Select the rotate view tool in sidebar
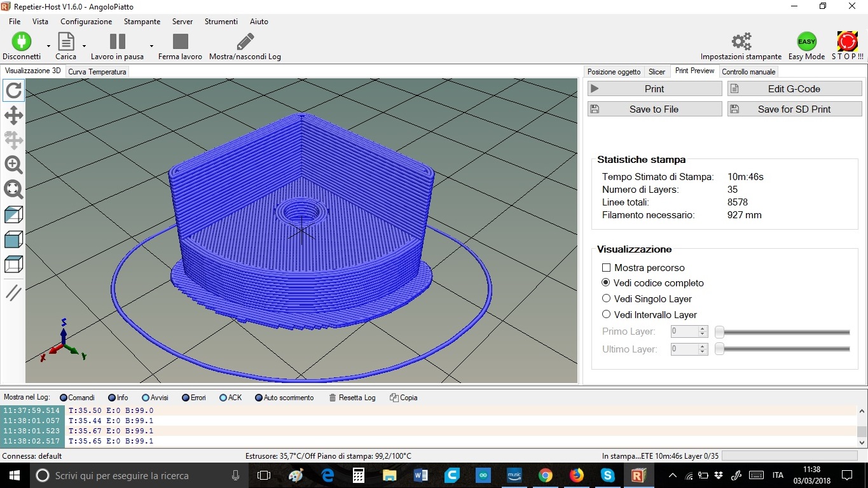 pyautogui.click(x=14, y=91)
